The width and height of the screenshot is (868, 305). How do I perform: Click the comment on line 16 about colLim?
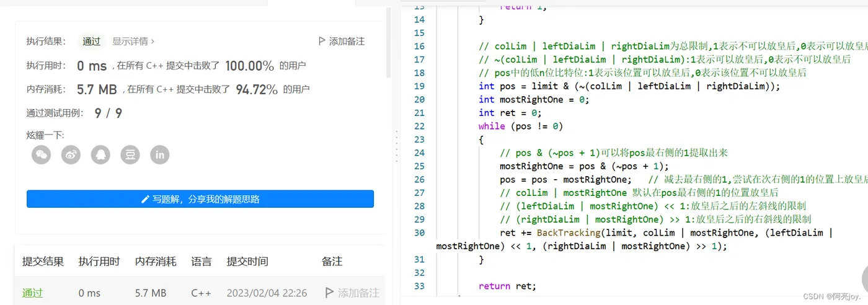pos(673,46)
